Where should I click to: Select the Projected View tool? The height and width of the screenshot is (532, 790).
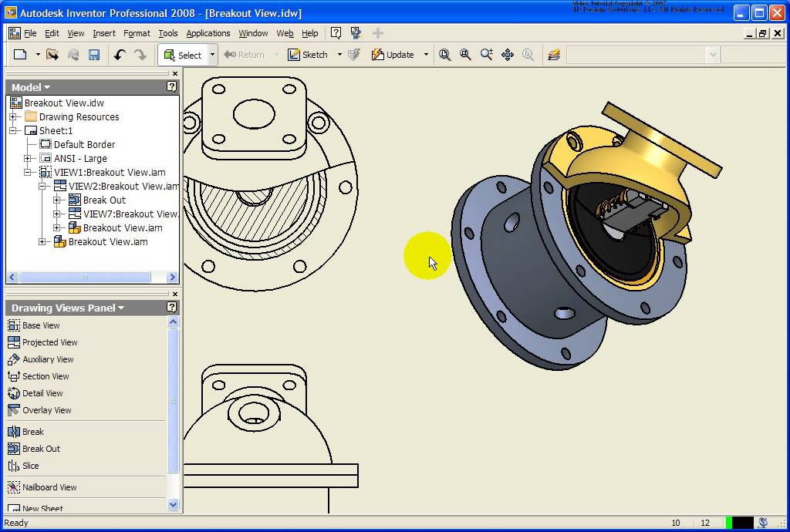pos(43,342)
